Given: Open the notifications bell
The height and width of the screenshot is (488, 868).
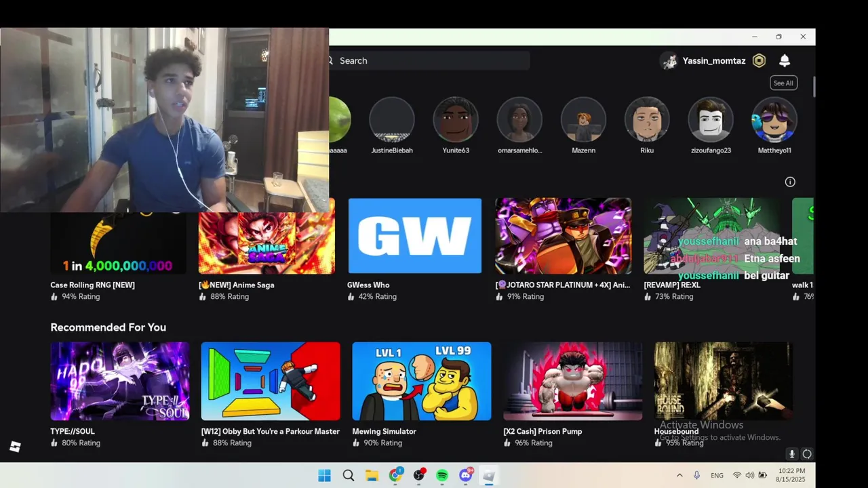Looking at the screenshot, I should click(x=785, y=61).
